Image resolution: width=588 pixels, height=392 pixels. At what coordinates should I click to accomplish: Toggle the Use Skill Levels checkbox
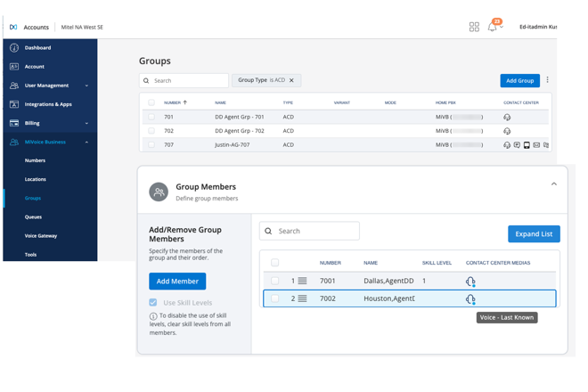pyautogui.click(x=153, y=303)
